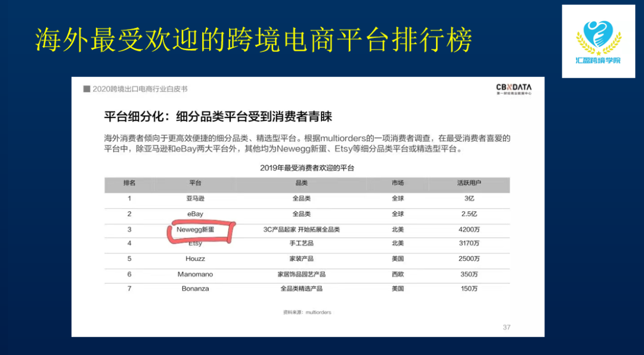
Task: Click the rank number 7 cell
Action: tap(129, 288)
